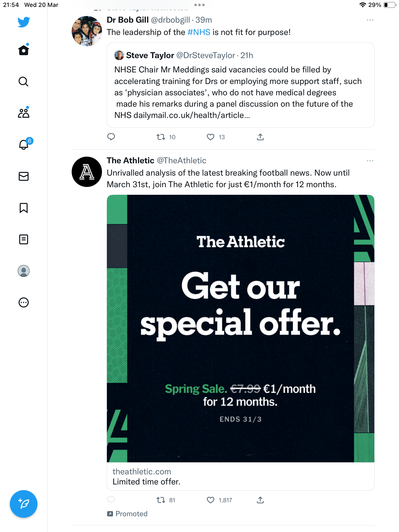Open options menu for The Athletic tweet
This screenshot has width=399, height=532.
pos(370,161)
